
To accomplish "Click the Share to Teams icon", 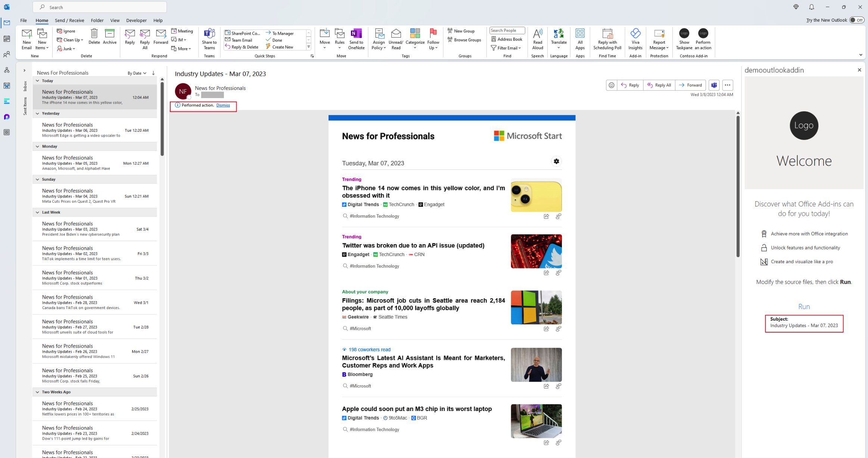I will 209,39.
